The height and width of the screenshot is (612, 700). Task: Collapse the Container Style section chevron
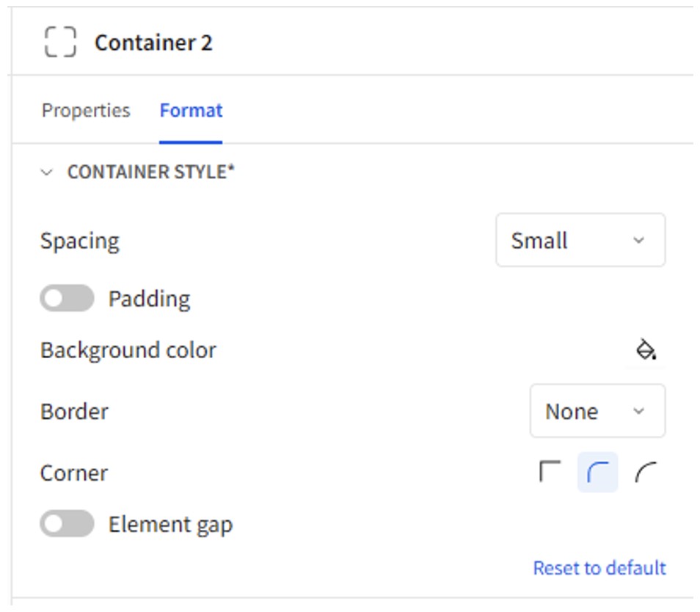46,172
